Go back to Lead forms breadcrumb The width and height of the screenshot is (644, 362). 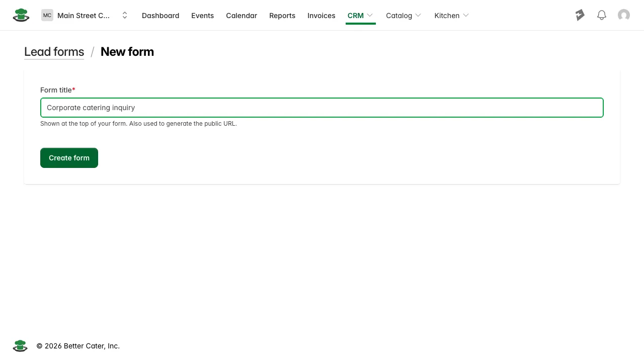54,52
